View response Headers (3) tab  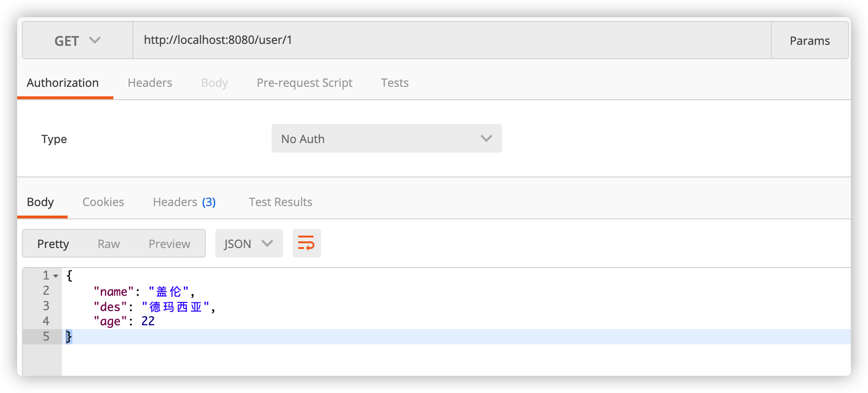[x=184, y=202]
